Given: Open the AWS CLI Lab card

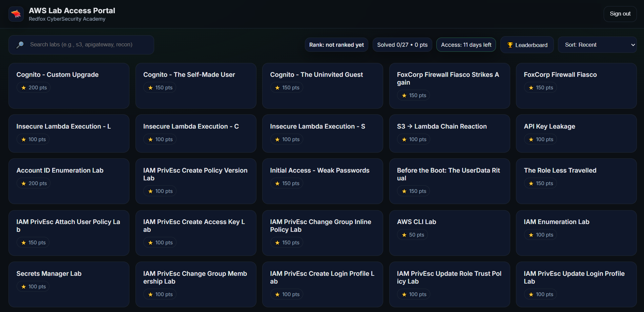Looking at the screenshot, I should pos(450,233).
